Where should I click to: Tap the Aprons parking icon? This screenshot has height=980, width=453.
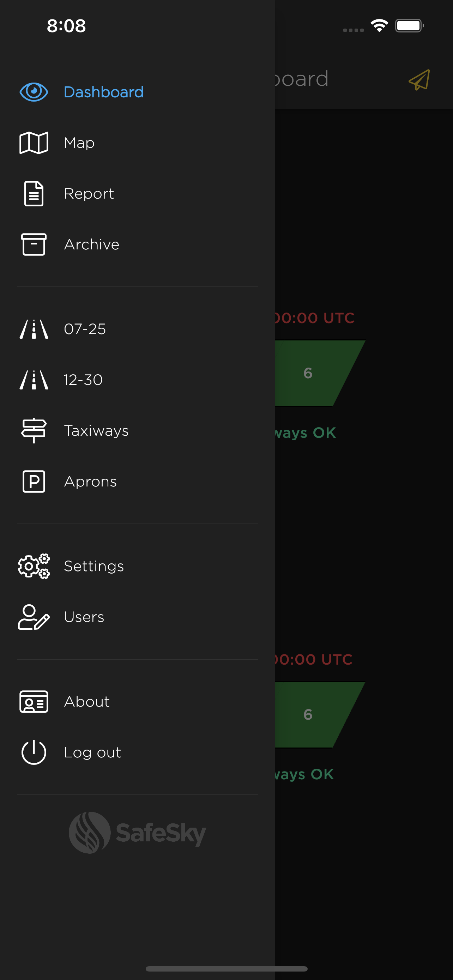tap(34, 481)
